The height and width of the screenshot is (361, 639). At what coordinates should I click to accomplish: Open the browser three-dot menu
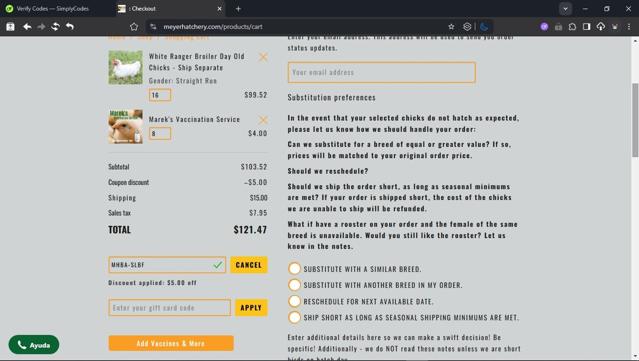click(629, 26)
